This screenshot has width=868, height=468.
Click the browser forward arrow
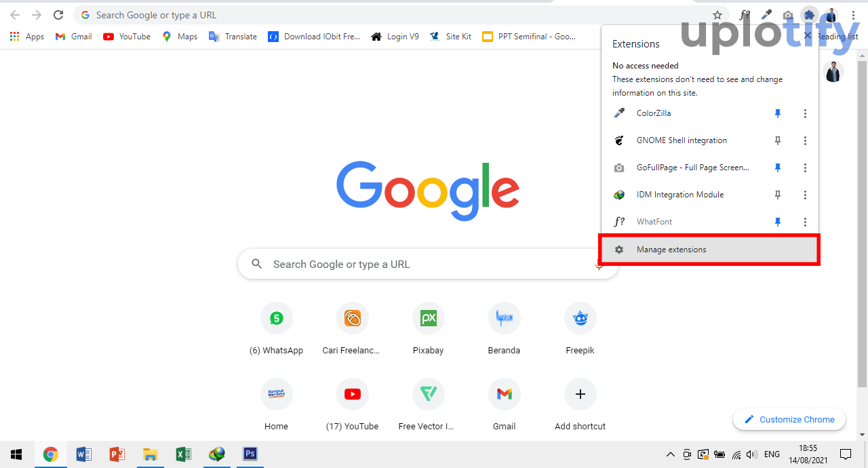[x=37, y=15]
